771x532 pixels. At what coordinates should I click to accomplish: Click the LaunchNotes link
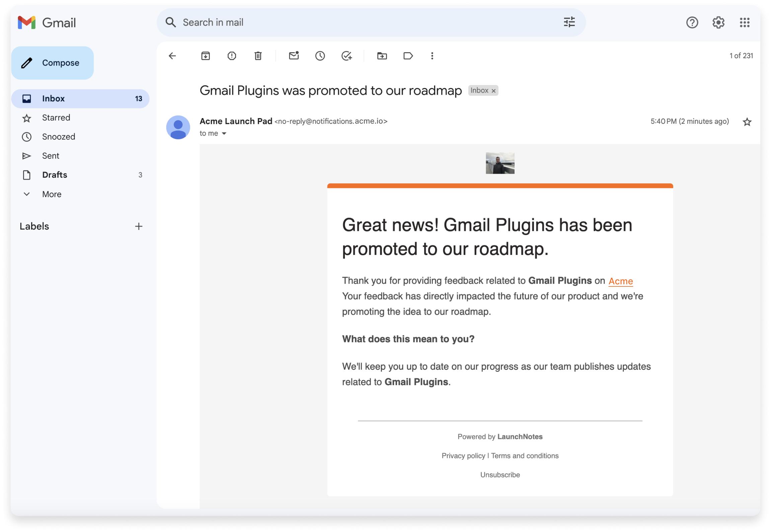coord(520,437)
